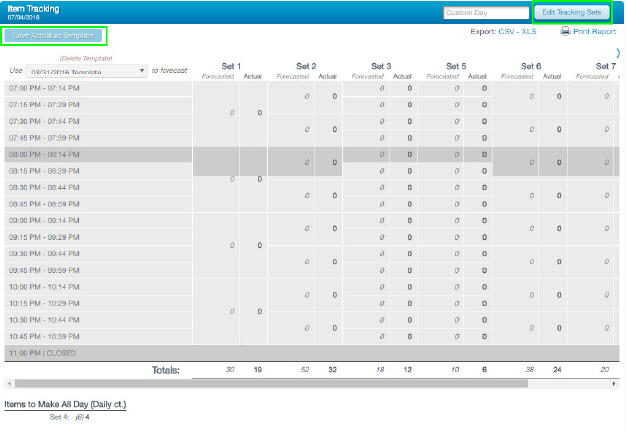Click the Delete Template link
The image size is (626, 431).
pyautogui.click(x=86, y=58)
